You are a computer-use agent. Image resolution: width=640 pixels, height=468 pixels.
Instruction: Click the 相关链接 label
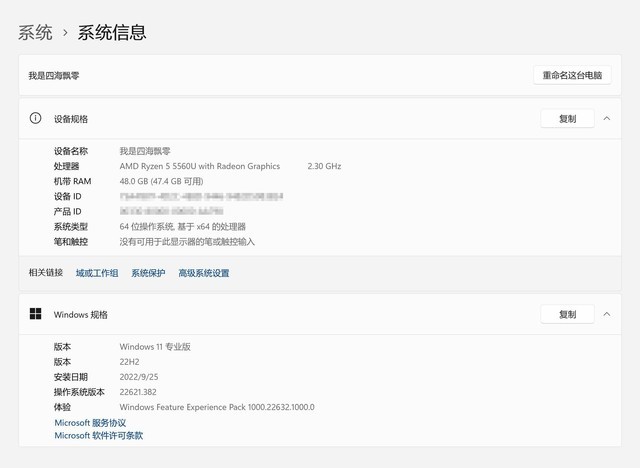[x=46, y=273]
